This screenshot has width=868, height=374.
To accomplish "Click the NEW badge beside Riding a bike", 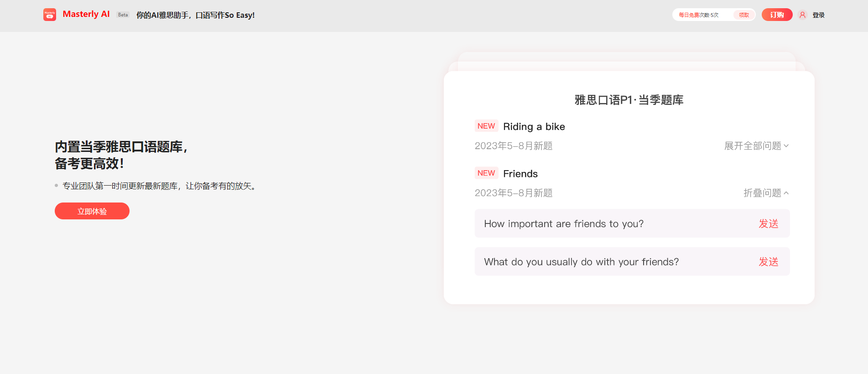I will pos(486,126).
